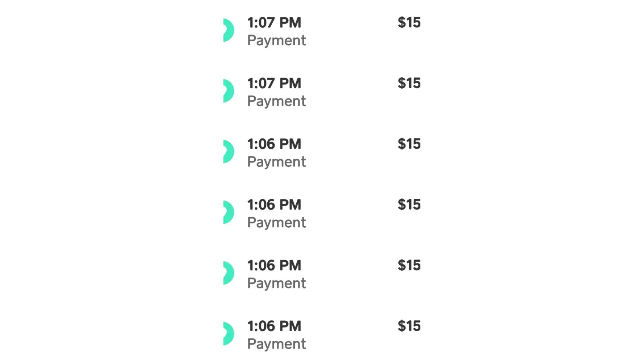Select the 1:06 PM time in the fourth row
Viewport: 644px width, 362px height.
pyautogui.click(x=274, y=205)
